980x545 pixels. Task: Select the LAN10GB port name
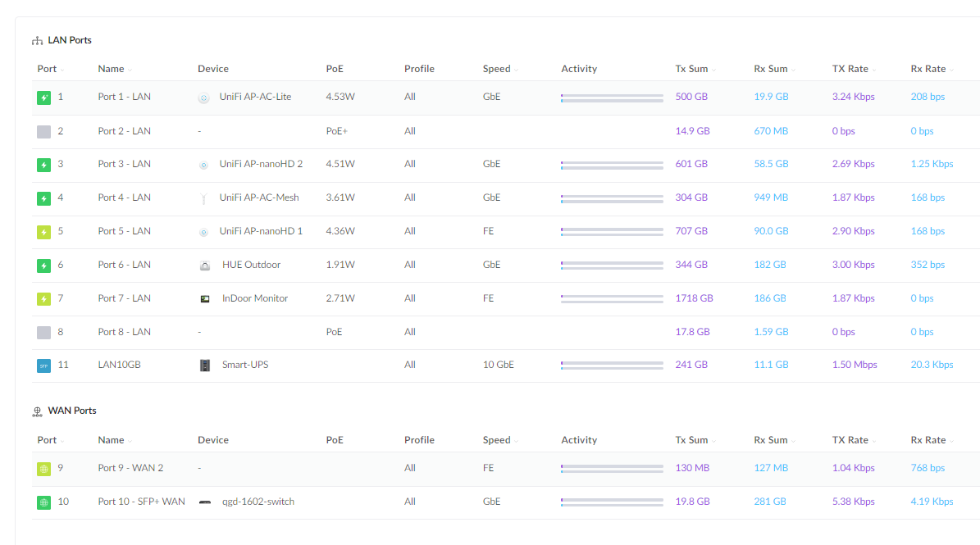(120, 366)
